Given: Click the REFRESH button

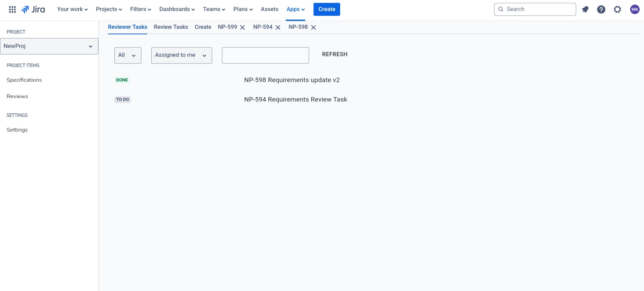Looking at the screenshot, I should click(335, 54).
